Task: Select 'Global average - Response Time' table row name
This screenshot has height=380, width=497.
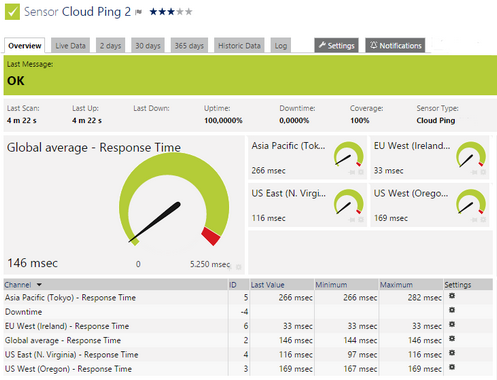Action: [x=63, y=340]
